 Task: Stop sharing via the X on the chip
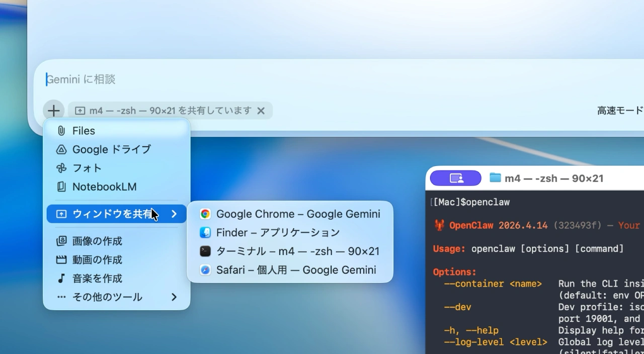[x=261, y=111]
